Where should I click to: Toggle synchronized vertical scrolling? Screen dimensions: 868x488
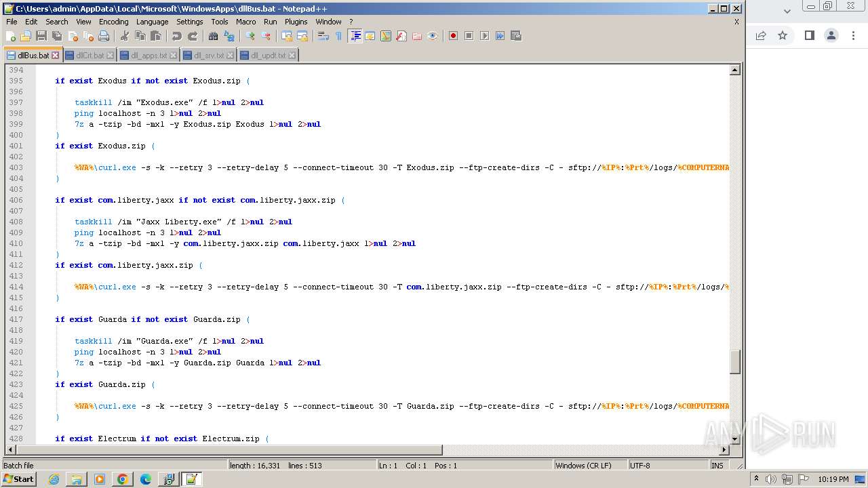[x=287, y=36]
